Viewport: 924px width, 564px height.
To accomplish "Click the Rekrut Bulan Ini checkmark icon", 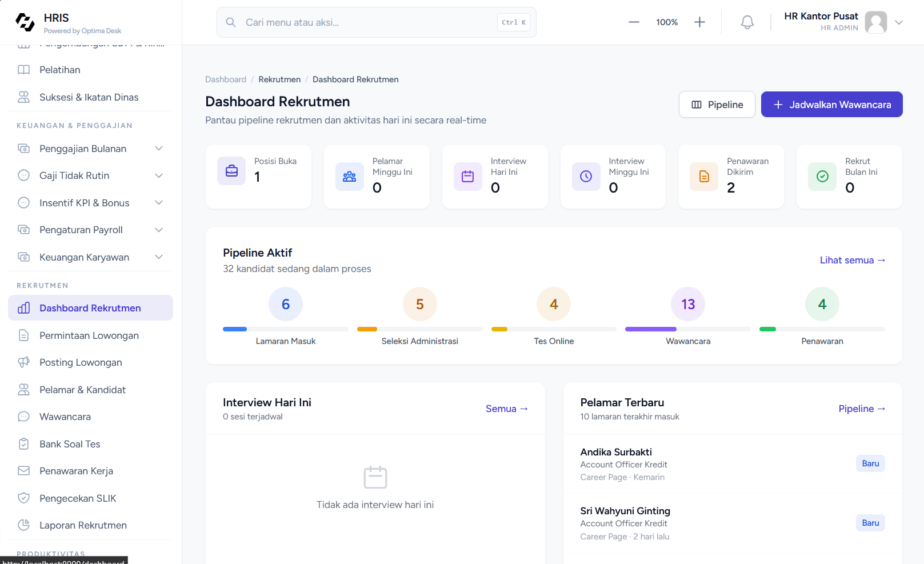I will click(x=822, y=177).
